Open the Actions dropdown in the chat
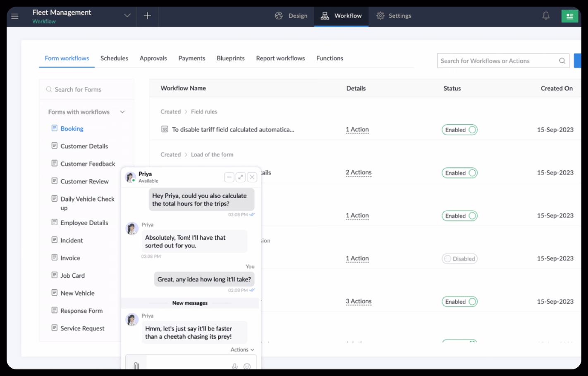 [x=242, y=349]
